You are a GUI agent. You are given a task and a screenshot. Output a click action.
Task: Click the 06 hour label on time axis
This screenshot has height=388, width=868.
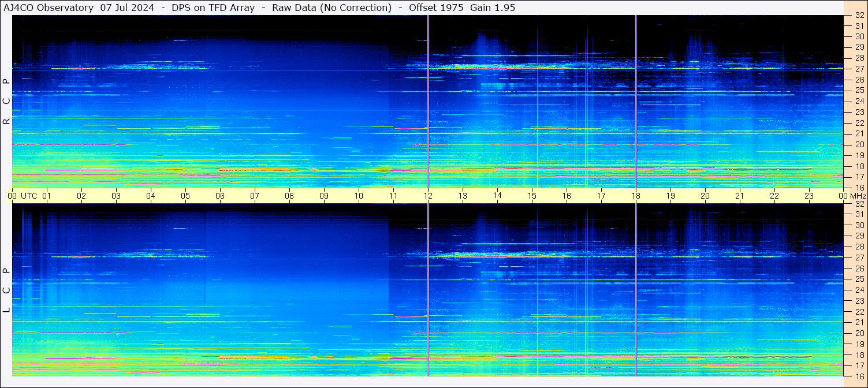coord(220,196)
